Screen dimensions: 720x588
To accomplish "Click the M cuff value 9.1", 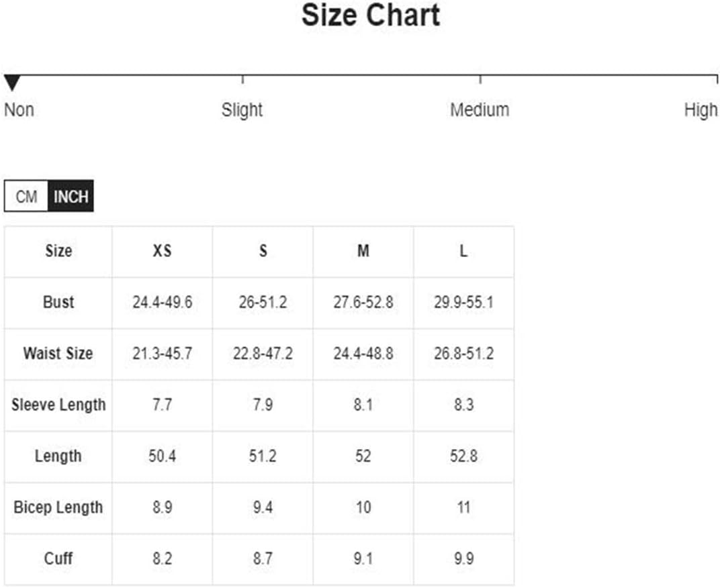I will pos(363,558).
